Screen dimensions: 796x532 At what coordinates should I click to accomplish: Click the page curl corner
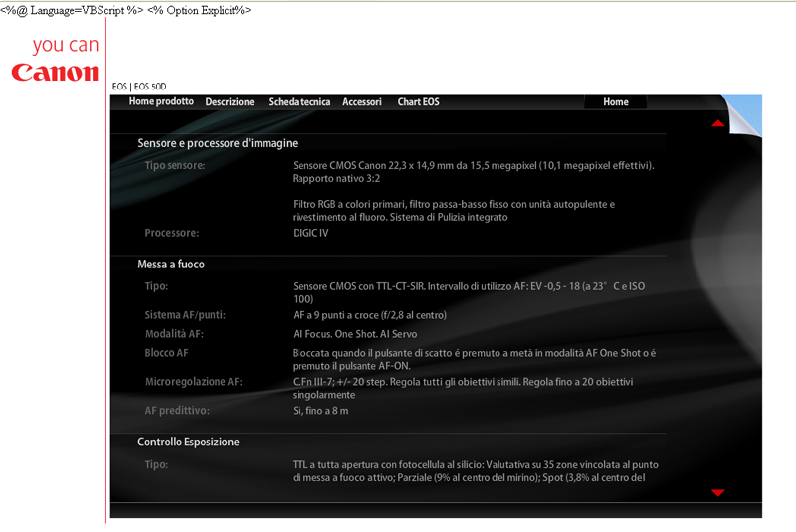pos(741,115)
